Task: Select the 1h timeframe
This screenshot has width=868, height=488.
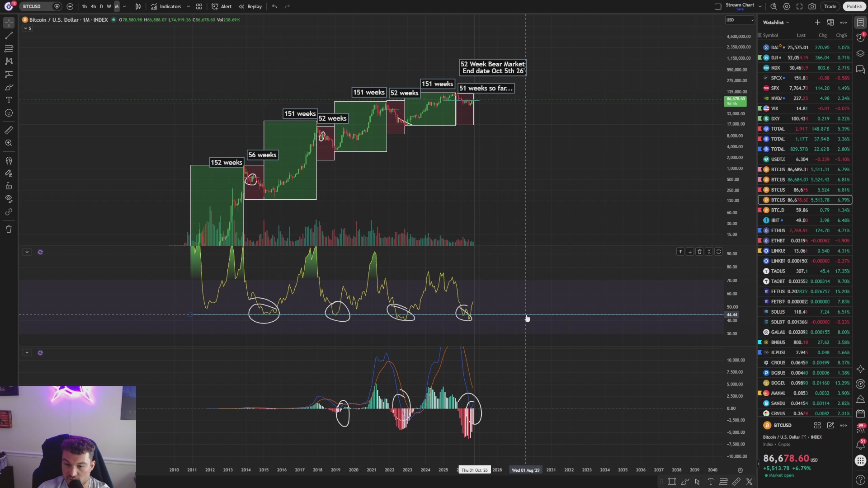Action: coord(85,6)
